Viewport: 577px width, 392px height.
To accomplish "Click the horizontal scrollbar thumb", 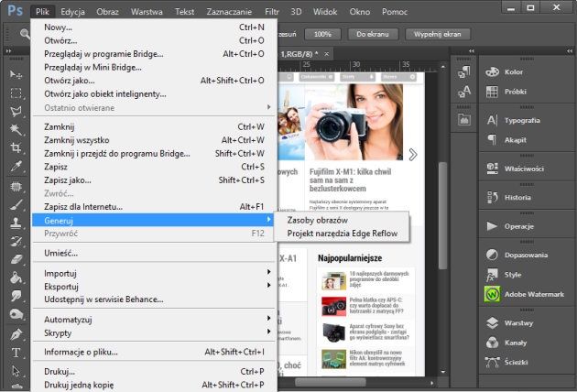I will coord(330,383).
